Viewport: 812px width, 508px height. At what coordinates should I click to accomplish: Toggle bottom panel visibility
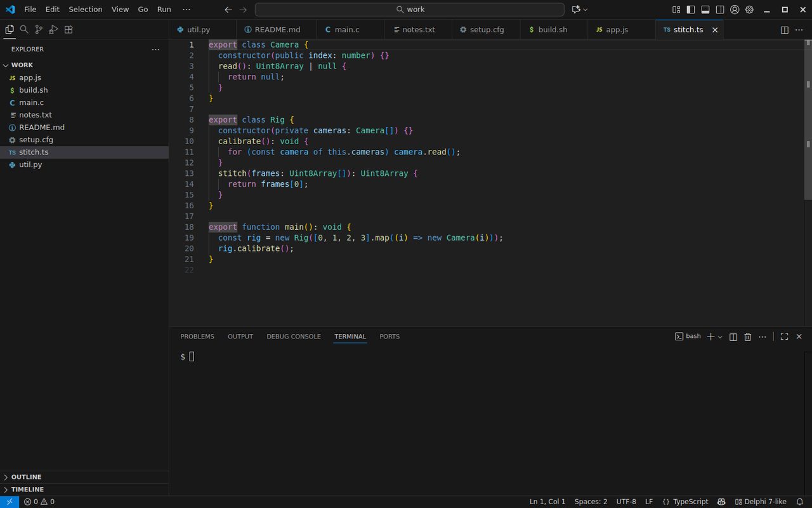[705, 10]
